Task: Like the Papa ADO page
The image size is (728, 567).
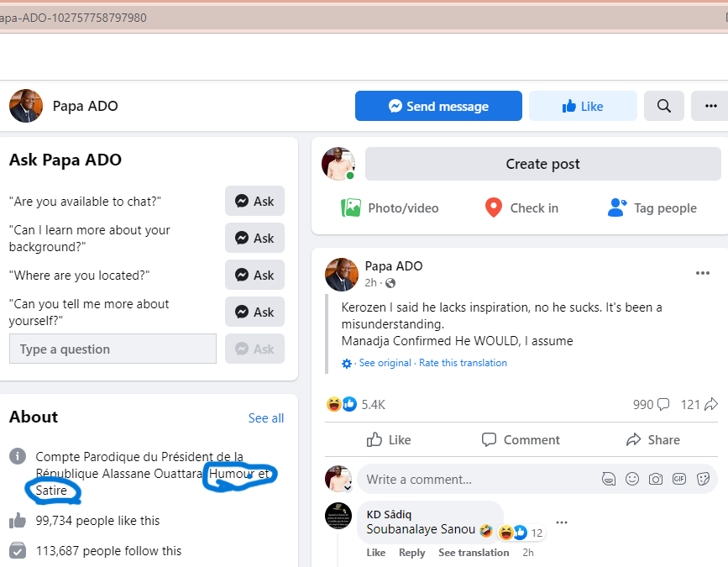Action: coord(583,106)
